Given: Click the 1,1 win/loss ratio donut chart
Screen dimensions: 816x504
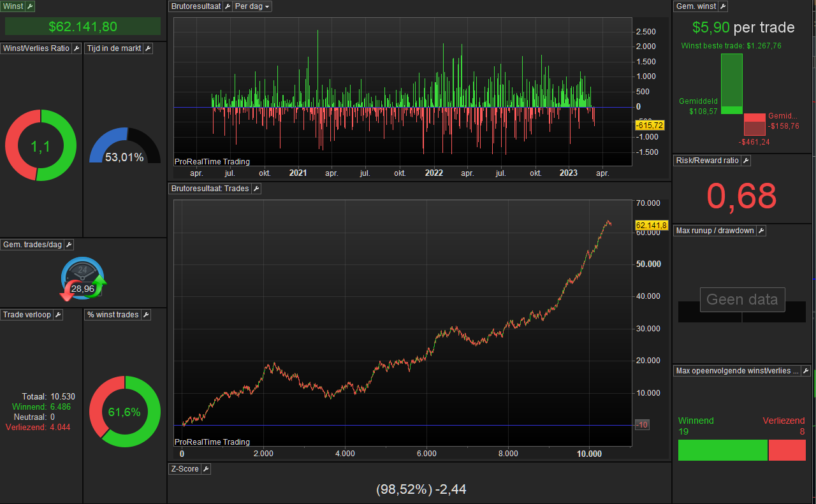Looking at the screenshot, I should coord(41,145).
